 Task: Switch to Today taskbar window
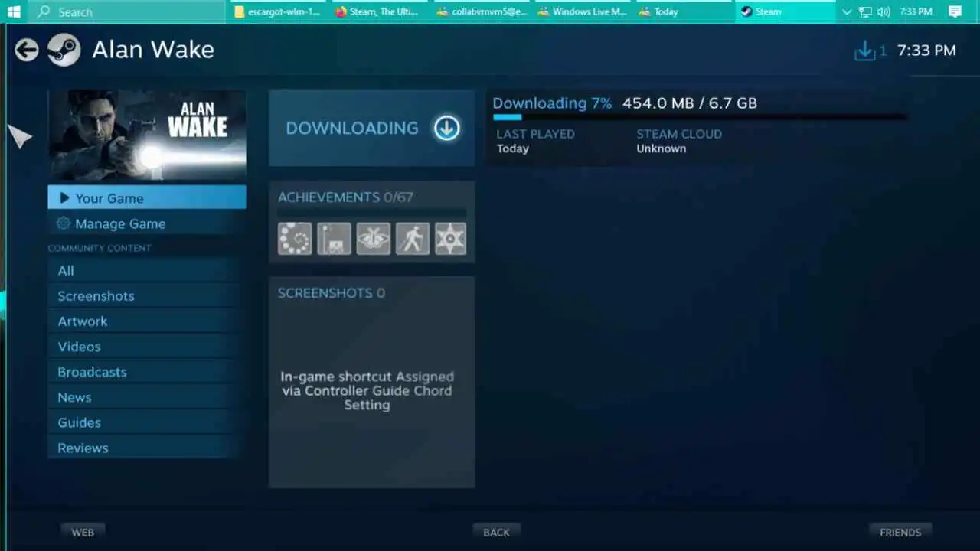click(x=684, y=11)
